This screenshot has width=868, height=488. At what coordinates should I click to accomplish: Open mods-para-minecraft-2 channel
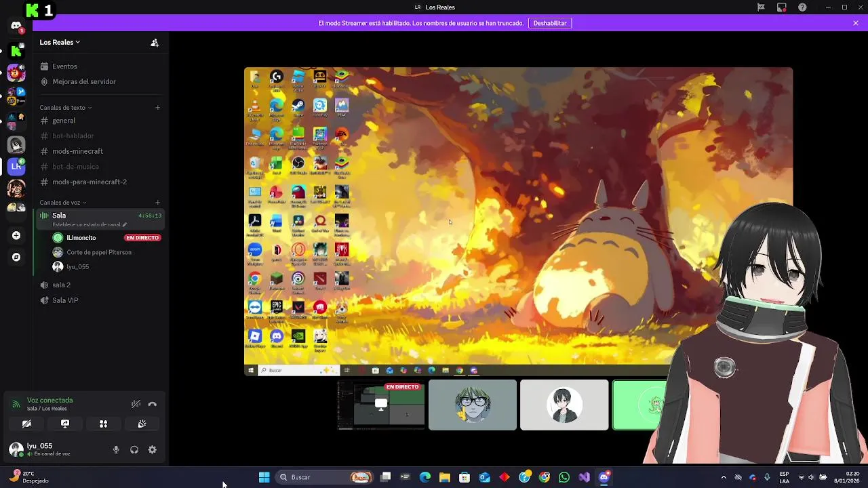tap(100, 182)
